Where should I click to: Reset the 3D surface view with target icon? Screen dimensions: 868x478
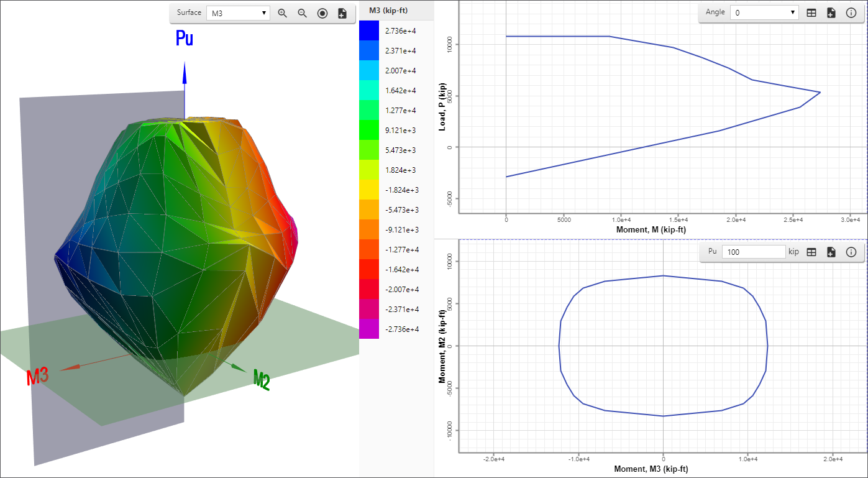tap(322, 13)
